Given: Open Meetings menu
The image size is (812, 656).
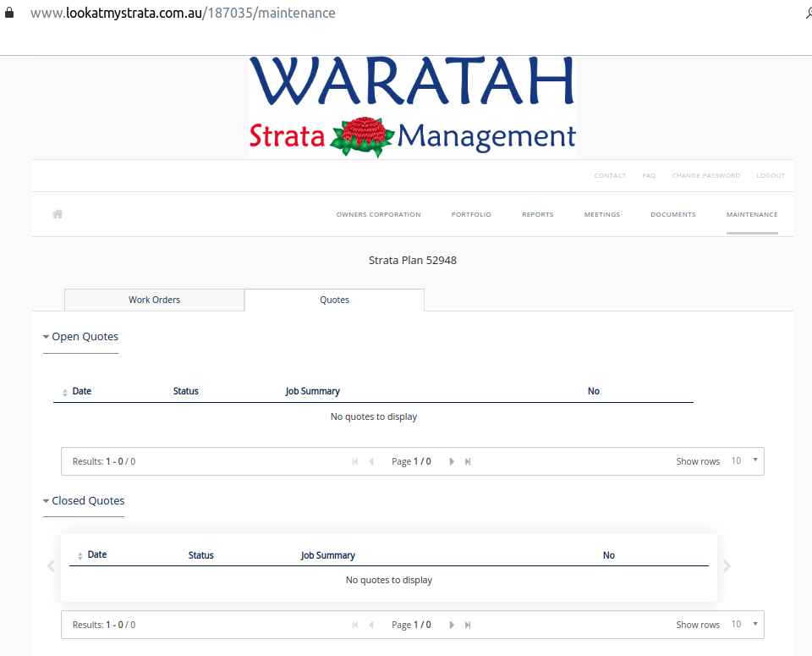Looking at the screenshot, I should (x=601, y=214).
